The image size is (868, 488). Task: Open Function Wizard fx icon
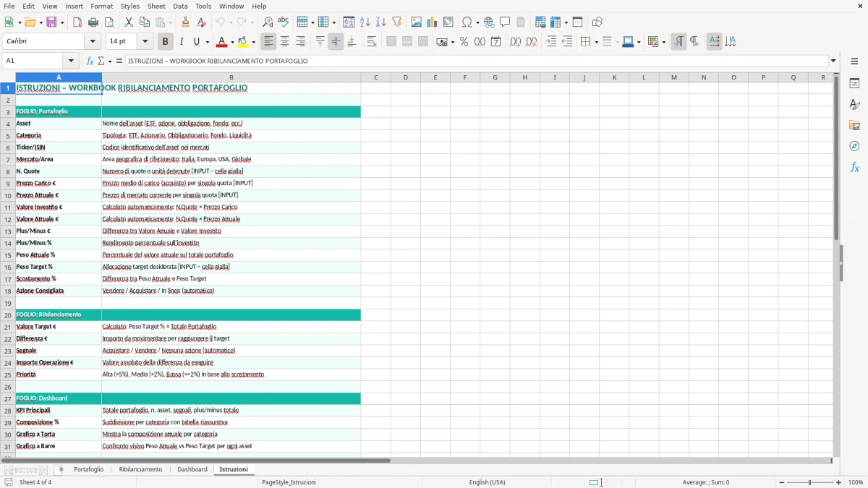(90, 61)
